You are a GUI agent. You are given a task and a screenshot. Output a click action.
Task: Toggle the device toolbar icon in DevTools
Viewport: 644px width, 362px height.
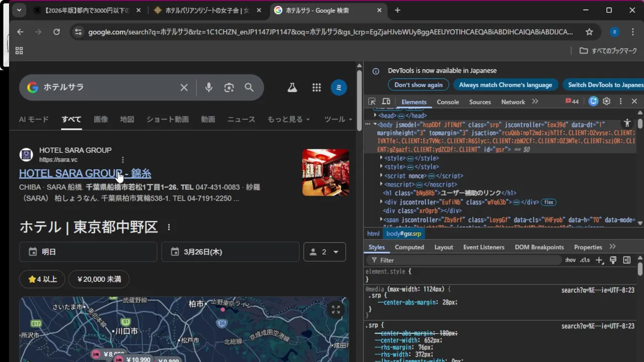[x=386, y=102]
